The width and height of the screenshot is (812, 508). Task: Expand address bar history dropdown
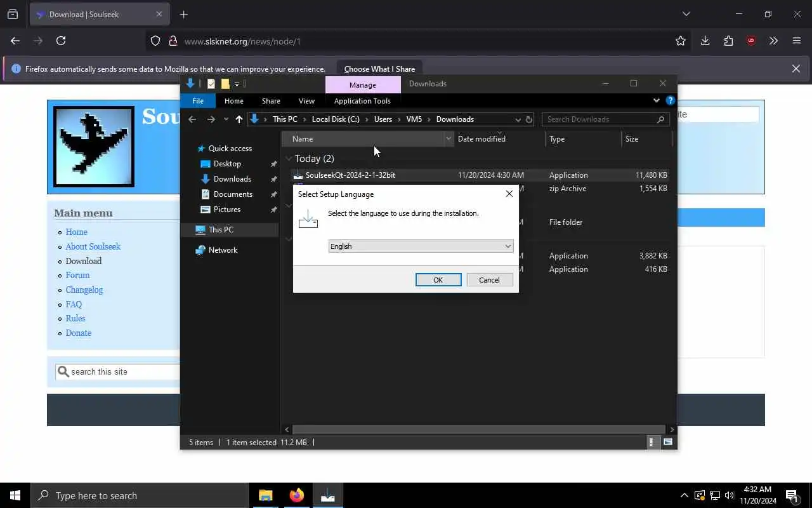(x=518, y=119)
